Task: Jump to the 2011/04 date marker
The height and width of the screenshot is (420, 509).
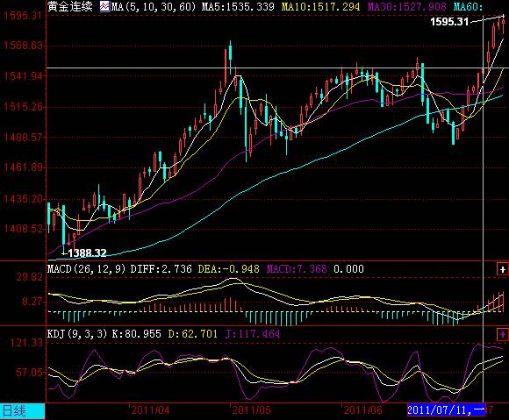Action: click(150, 410)
